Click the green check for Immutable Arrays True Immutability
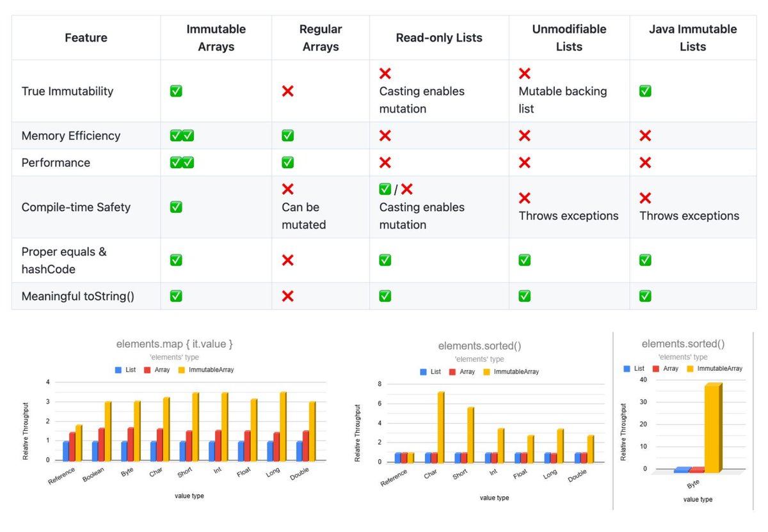Screen dimensions: 768x532 176,91
